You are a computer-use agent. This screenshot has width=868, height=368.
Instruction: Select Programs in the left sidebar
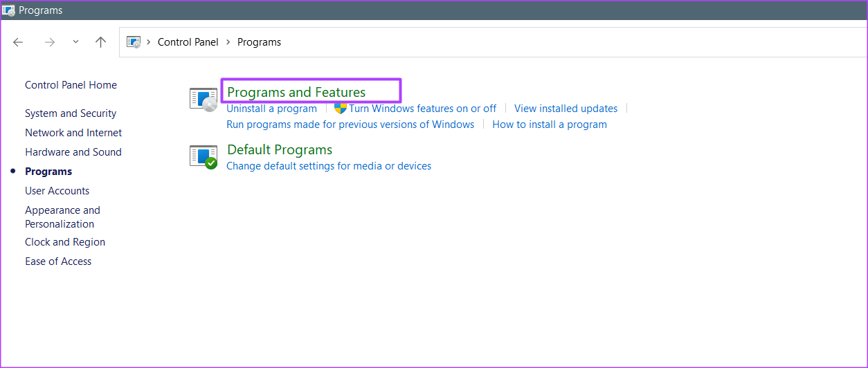(48, 172)
